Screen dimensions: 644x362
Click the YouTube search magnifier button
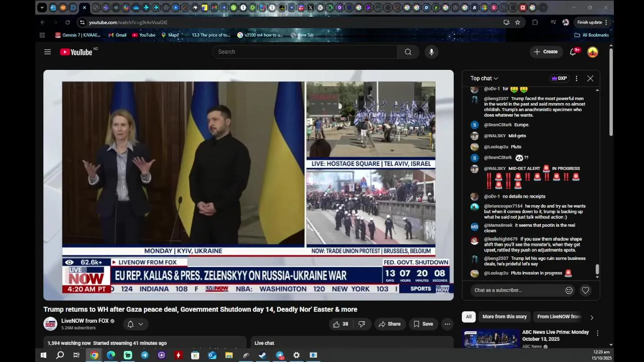coord(408,52)
